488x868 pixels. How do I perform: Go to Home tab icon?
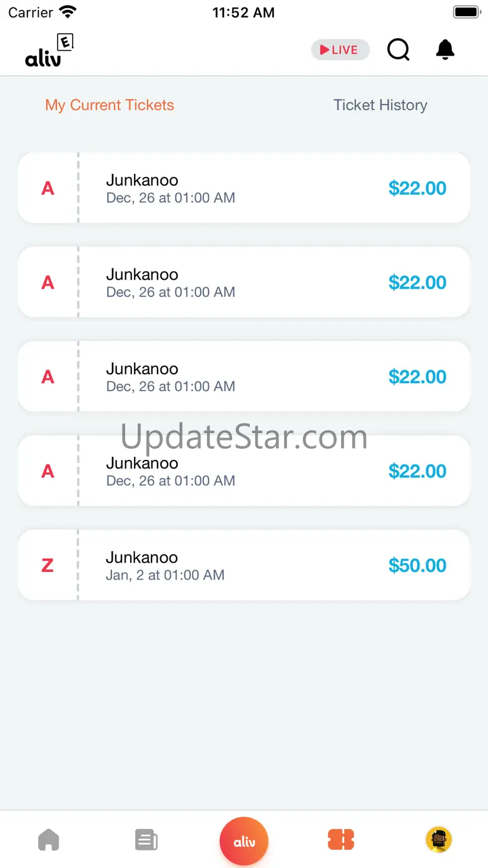point(49,840)
